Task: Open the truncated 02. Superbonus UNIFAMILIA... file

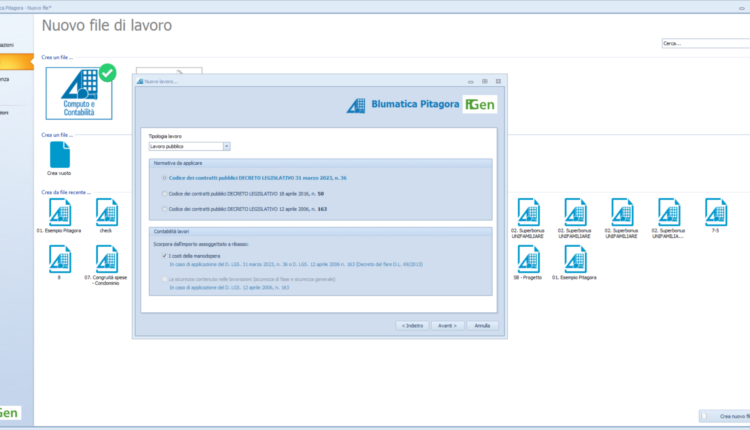Action: point(669,212)
